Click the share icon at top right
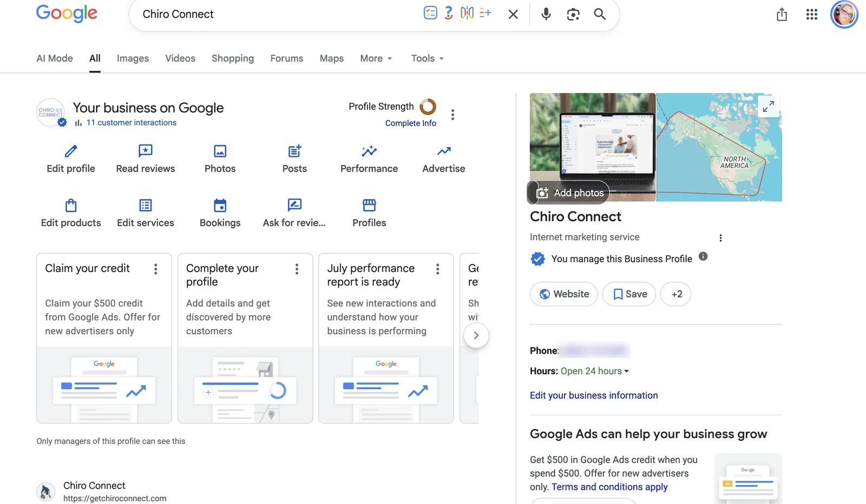The width and height of the screenshot is (866, 504). [782, 15]
